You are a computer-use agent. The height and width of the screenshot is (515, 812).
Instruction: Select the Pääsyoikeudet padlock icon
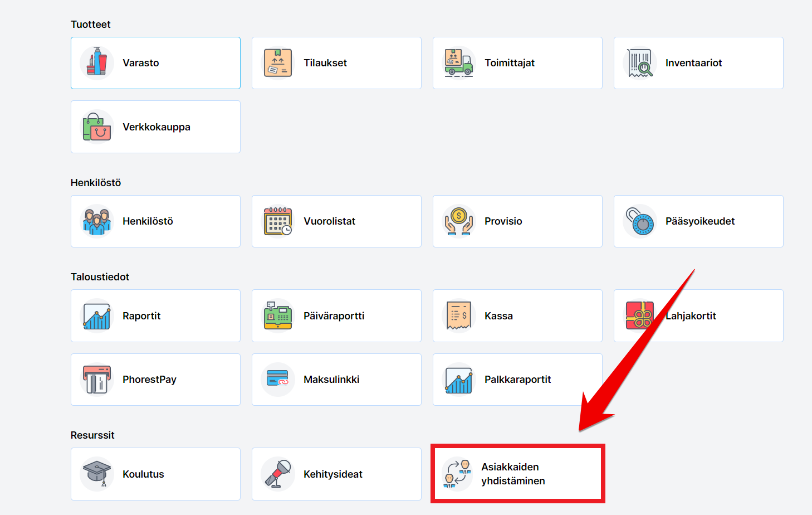640,221
